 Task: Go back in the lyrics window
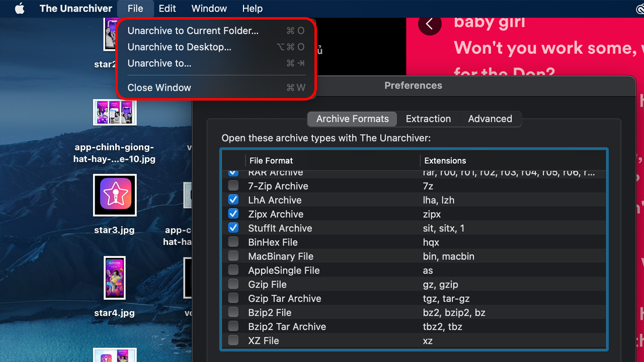pos(430,23)
